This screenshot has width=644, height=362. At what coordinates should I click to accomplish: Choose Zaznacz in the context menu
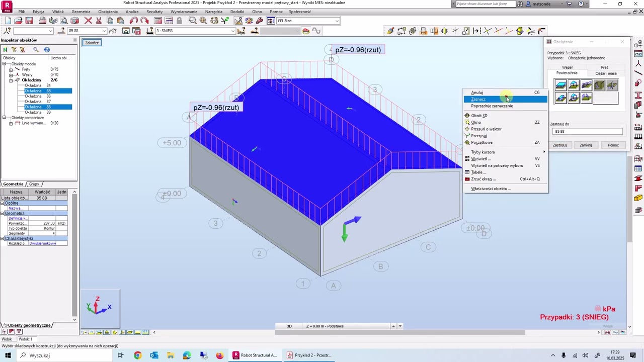505,99
